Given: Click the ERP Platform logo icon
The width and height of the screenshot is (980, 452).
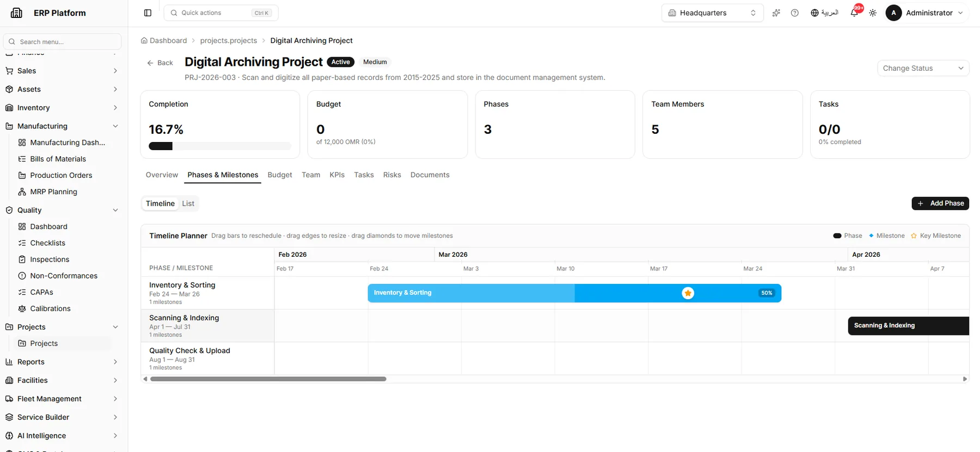Looking at the screenshot, I should (x=16, y=13).
